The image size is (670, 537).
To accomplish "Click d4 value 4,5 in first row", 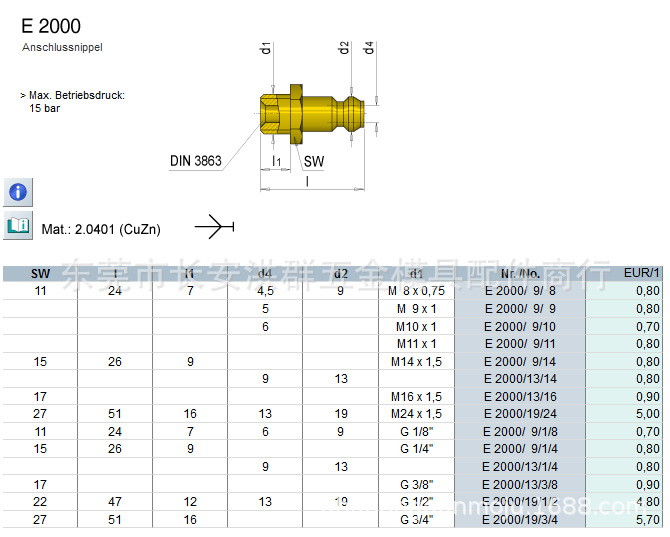I will point(265,291).
